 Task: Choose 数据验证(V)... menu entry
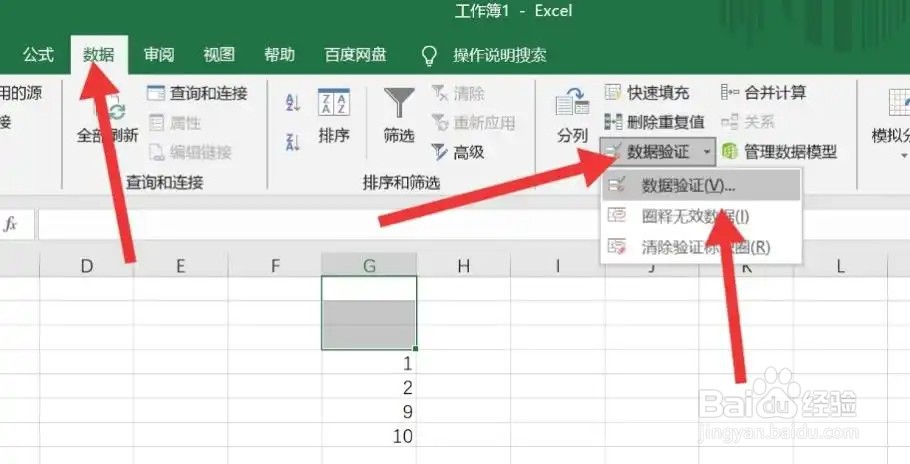tap(701, 186)
